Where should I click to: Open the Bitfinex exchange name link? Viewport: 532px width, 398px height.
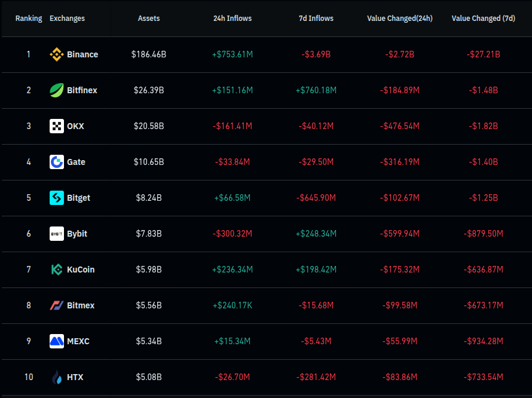pyautogui.click(x=82, y=90)
